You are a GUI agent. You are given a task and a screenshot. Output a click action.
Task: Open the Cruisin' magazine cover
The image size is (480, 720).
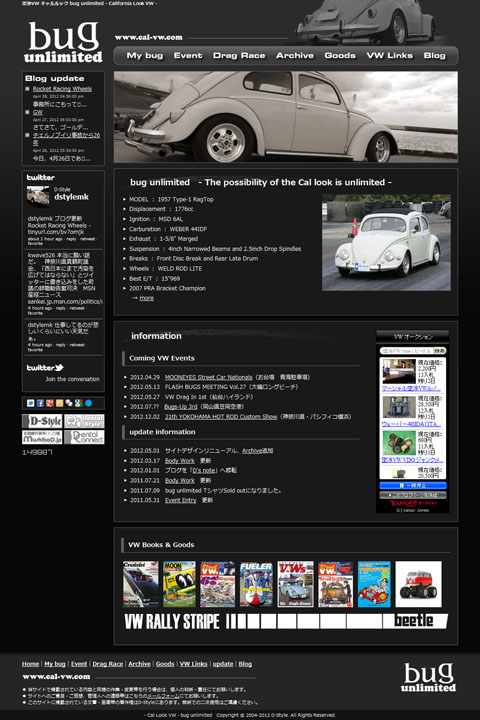tap(141, 584)
